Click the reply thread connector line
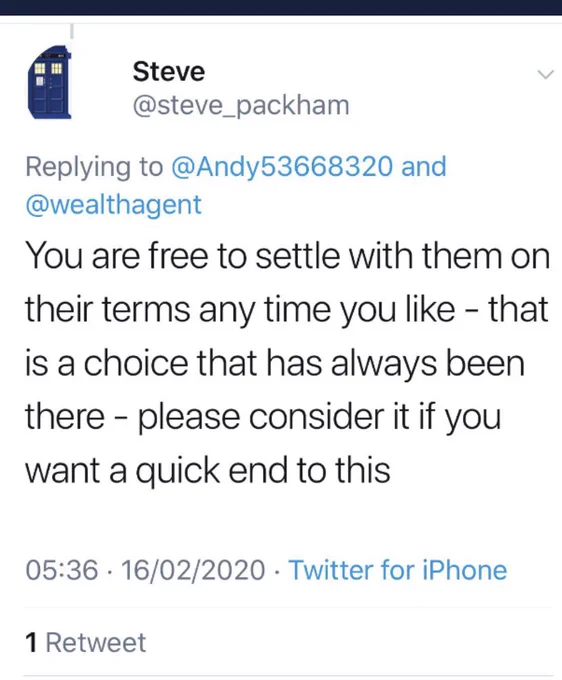This screenshot has height=680, width=562. click(72, 31)
